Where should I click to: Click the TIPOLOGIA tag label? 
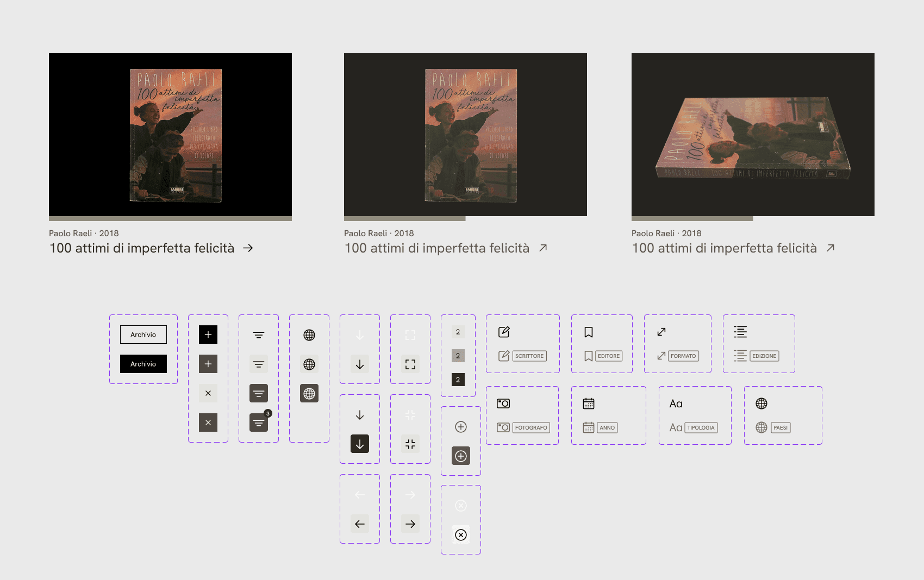point(701,428)
